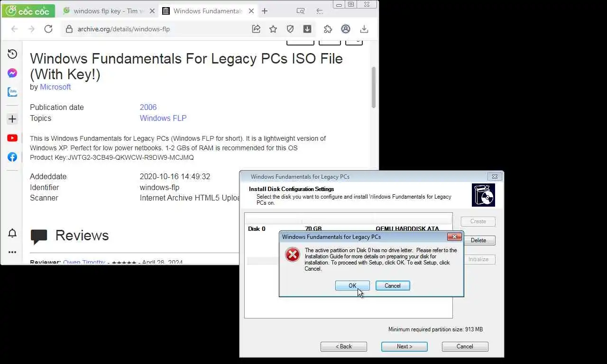Cancel the drive letter error dialog
The image size is (607, 364).
point(393,286)
